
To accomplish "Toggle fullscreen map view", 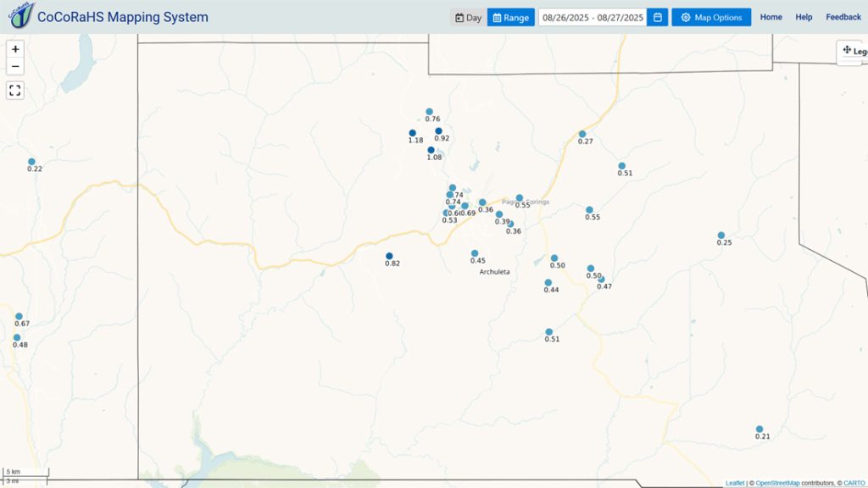I will pyautogui.click(x=15, y=90).
